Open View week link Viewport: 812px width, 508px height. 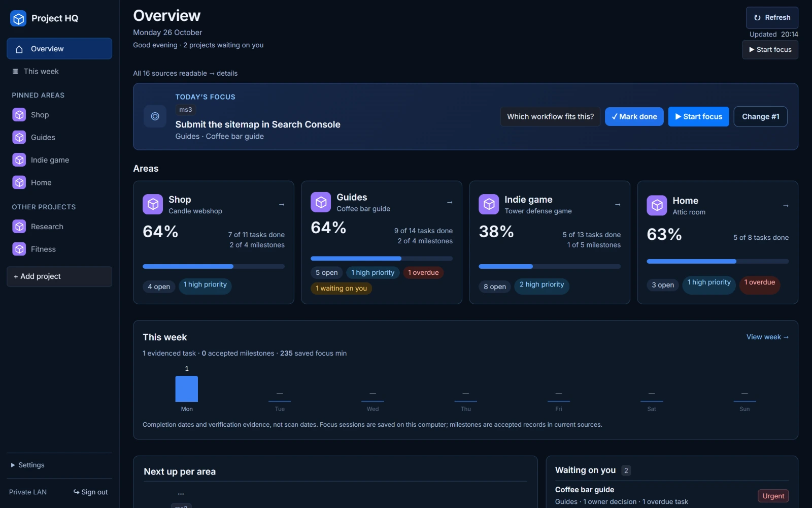coord(767,337)
